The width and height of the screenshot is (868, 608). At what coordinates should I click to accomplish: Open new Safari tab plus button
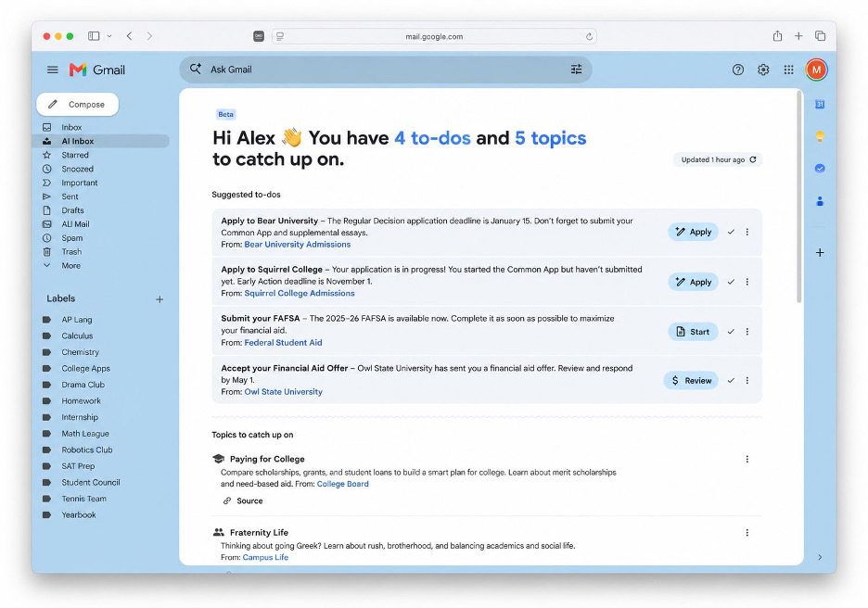798,36
